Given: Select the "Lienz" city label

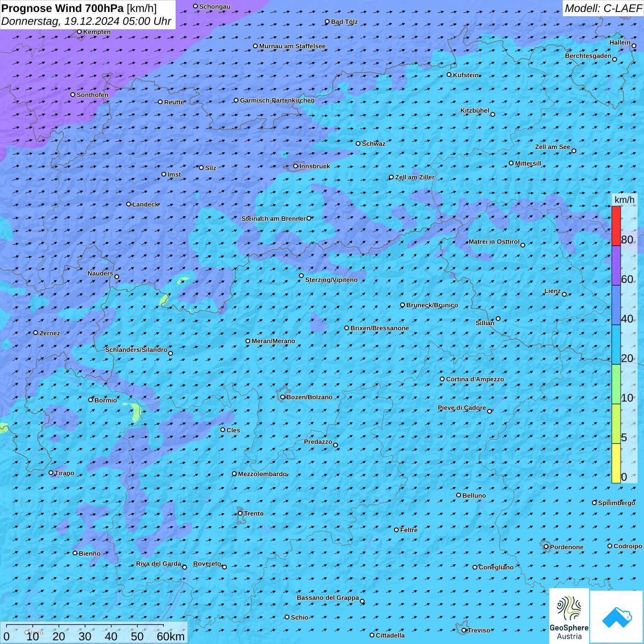Looking at the screenshot, I should pos(552,291).
